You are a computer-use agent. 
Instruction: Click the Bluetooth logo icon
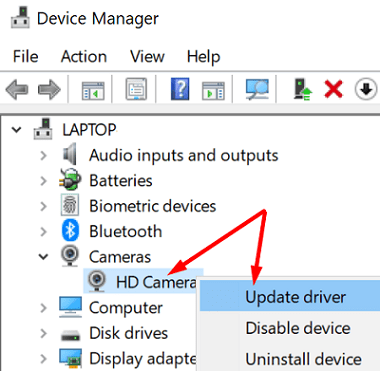[70, 230]
